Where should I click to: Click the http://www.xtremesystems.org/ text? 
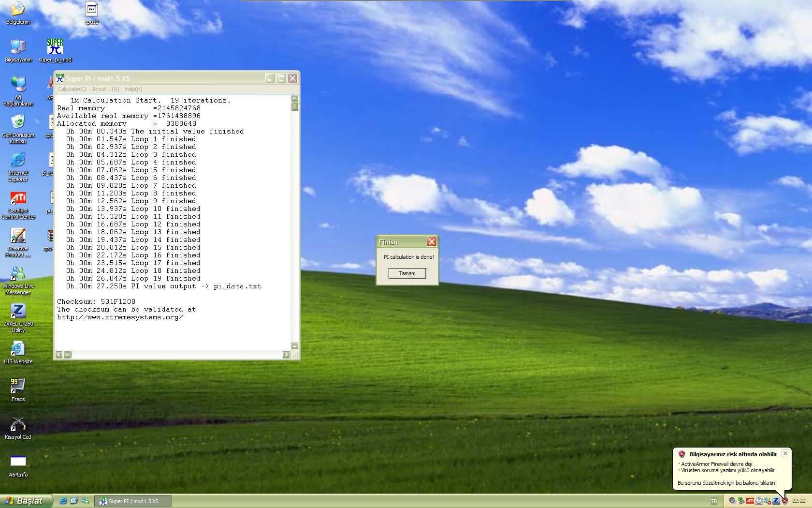click(x=120, y=317)
